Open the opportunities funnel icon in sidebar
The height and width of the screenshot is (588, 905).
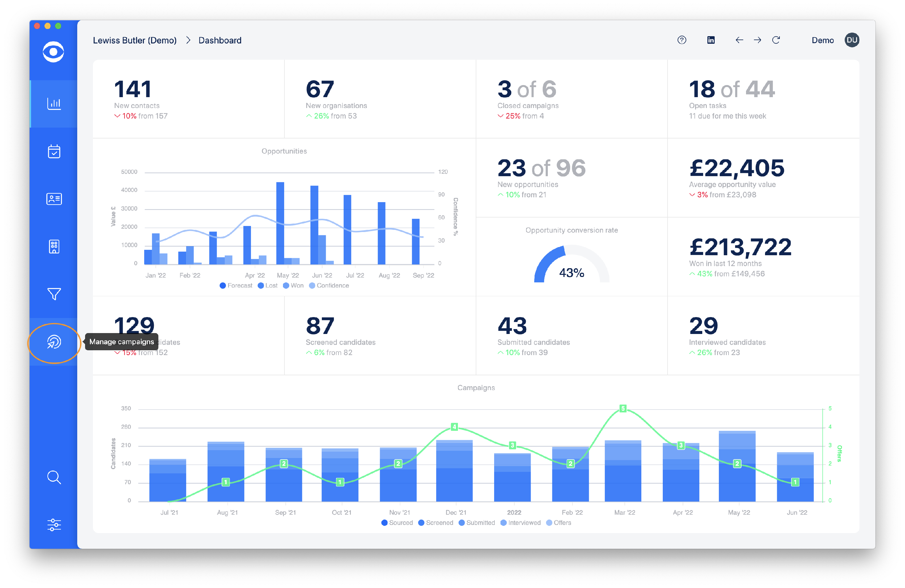click(x=54, y=294)
